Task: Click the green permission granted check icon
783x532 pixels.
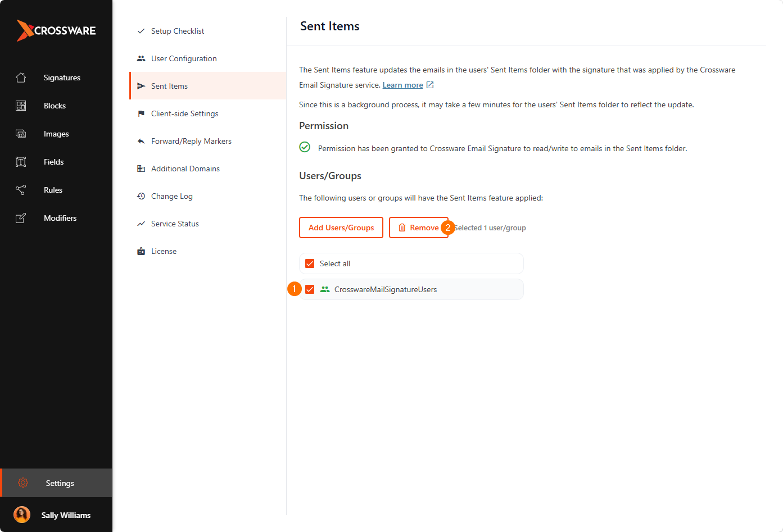Action: 305,147
